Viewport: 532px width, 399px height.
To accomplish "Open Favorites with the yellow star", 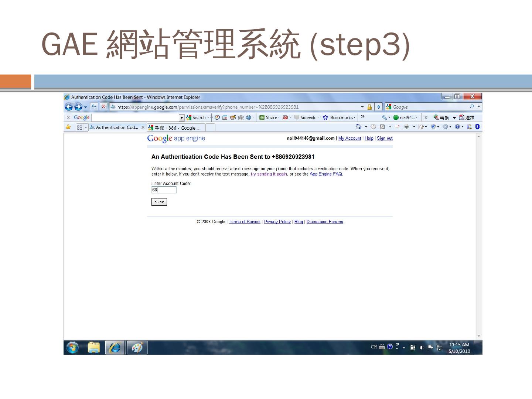I will pyautogui.click(x=68, y=127).
